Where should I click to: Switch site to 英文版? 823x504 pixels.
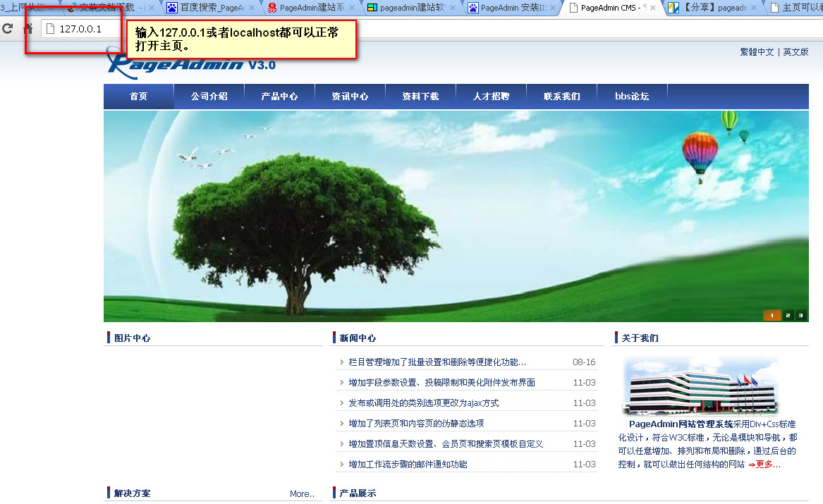(795, 52)
